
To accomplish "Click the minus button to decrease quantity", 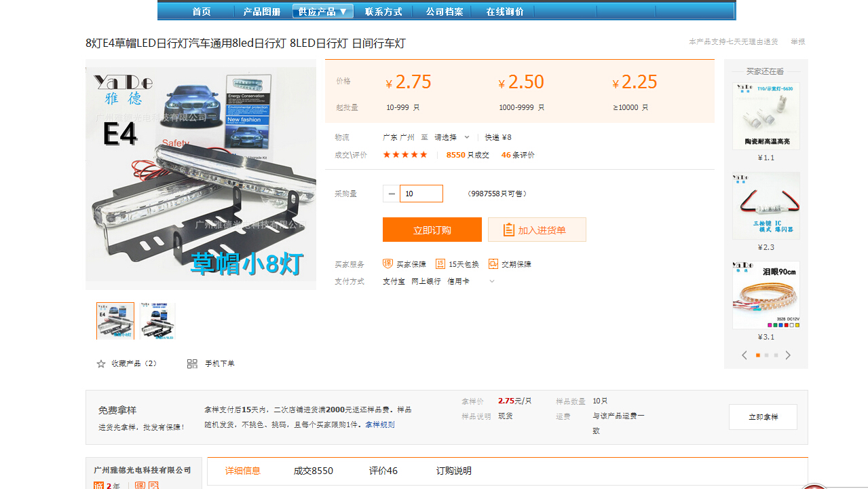I will [392, 194].
